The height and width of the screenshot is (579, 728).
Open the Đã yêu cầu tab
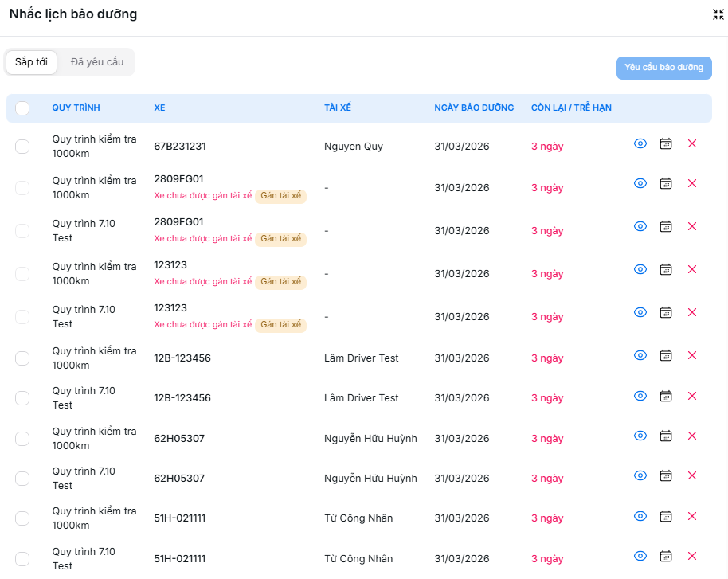coord(97,62)
